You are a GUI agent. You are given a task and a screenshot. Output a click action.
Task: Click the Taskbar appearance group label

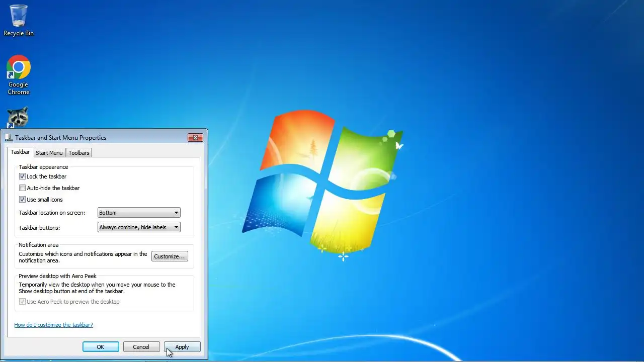point(43,167)
